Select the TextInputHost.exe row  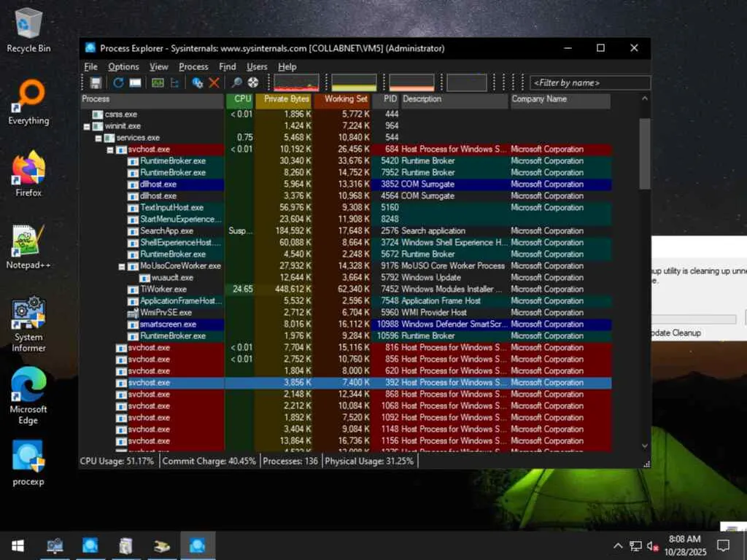(346, 208)
